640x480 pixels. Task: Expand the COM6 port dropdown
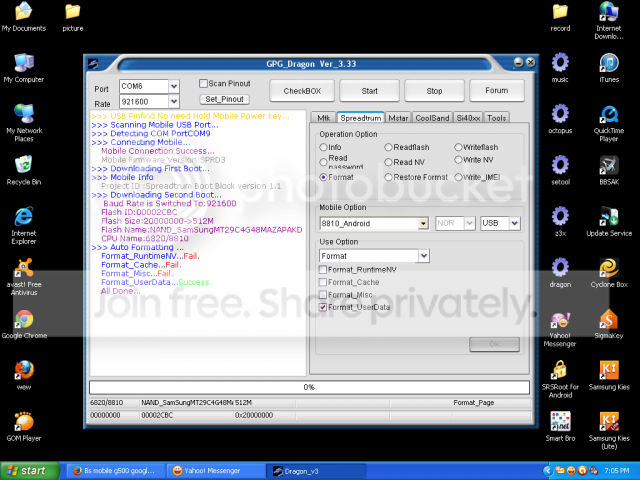pyautogui.click(x=174, y=87)
